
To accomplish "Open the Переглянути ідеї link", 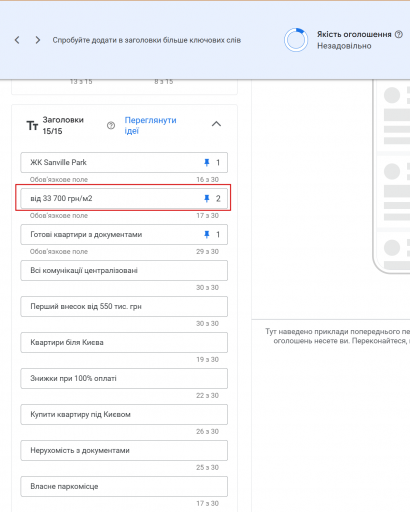I will coord(150,125).
